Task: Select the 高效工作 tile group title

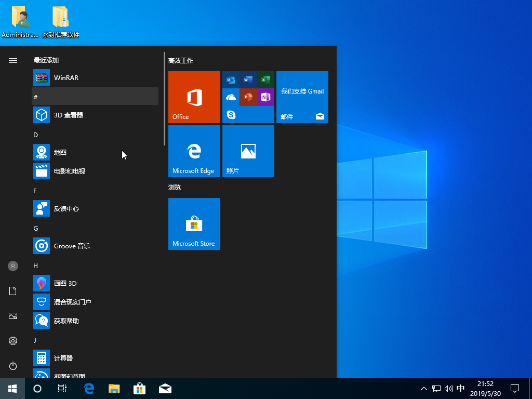Action: coord(180,61)
